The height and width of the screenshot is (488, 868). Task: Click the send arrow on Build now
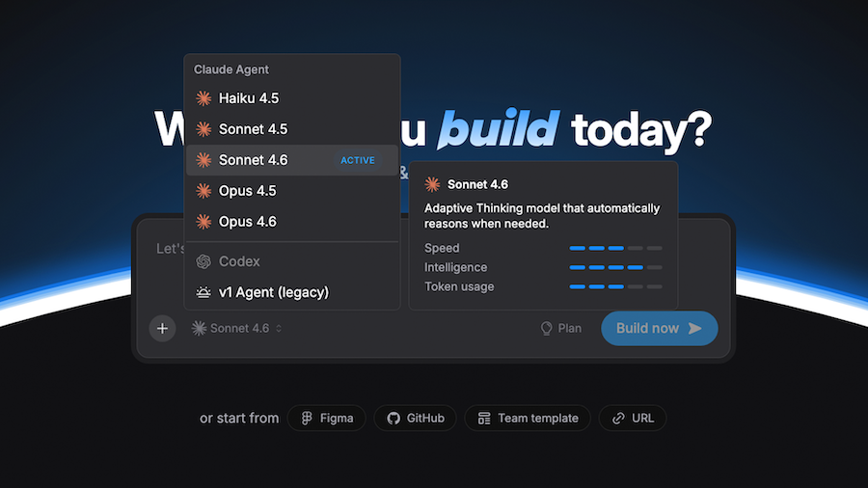click(694, 328)
